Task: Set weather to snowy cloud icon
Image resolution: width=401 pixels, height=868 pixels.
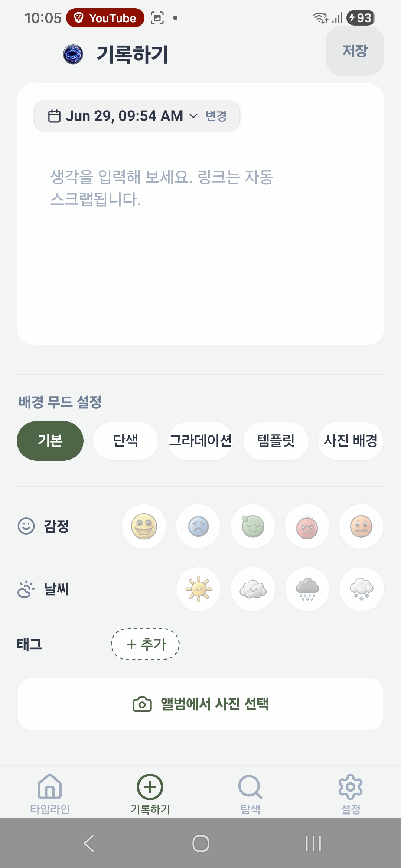Action: [x=361, y=589]
